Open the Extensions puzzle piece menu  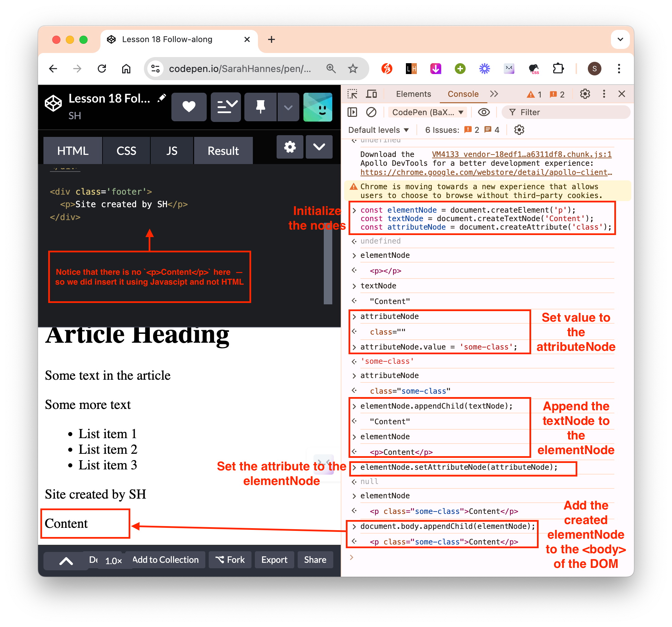point(558,69)
